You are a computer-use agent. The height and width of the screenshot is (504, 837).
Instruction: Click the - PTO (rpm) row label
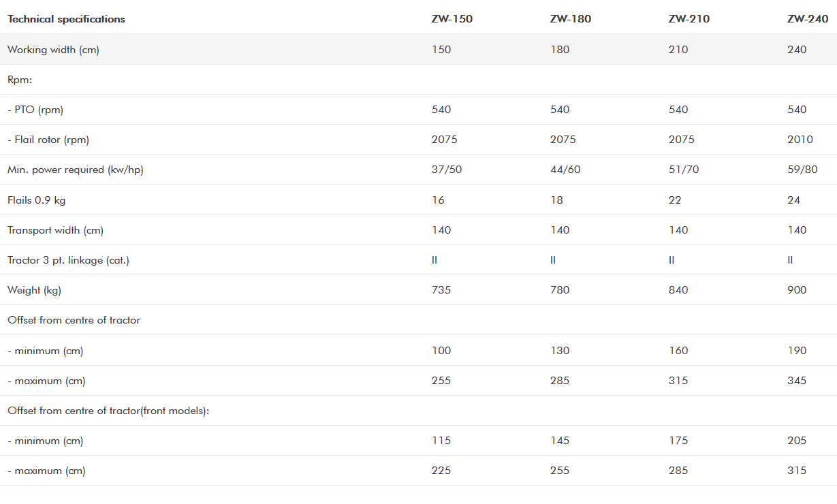point(35,110)
